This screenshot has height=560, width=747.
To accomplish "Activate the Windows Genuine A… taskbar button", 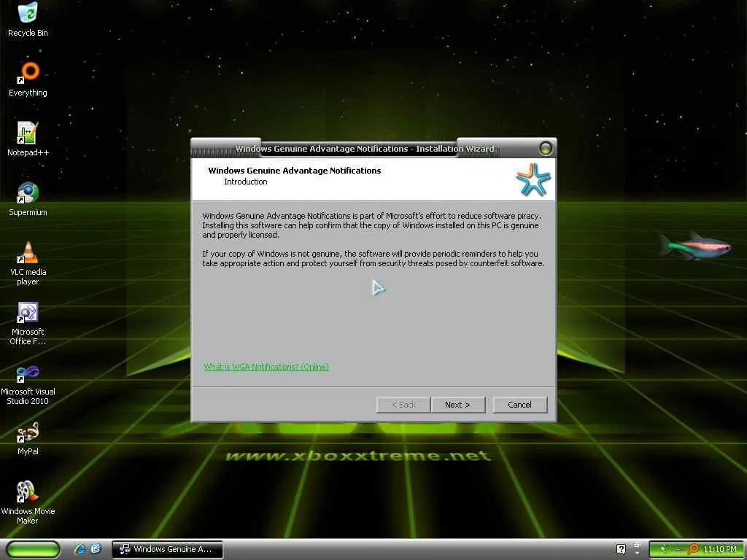I will (167, 549).
